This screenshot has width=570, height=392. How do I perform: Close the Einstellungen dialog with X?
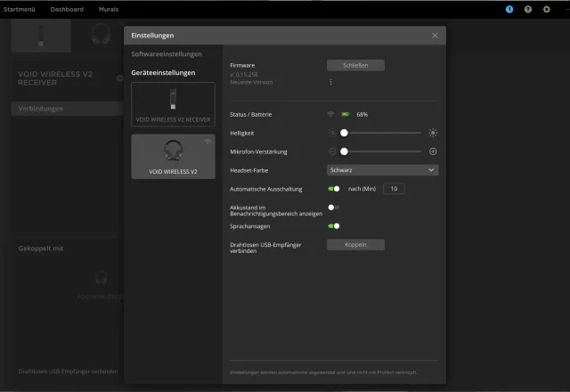(x=435, y=35)
